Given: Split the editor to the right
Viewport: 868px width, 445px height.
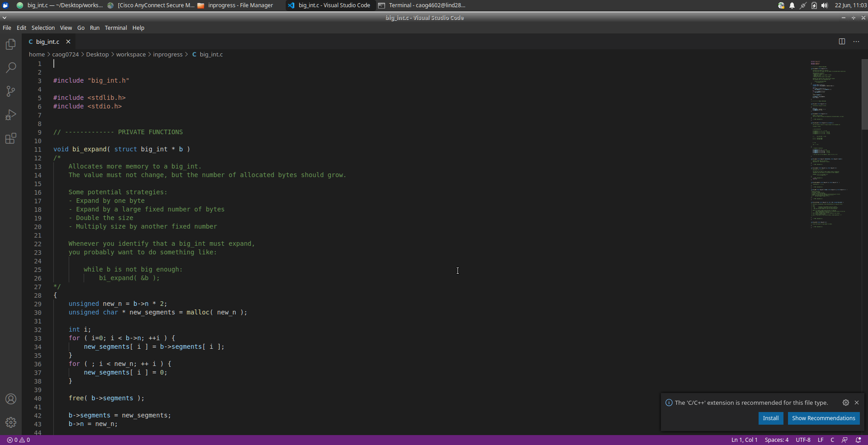Looking at the screenshot, I should click(842, 42).
